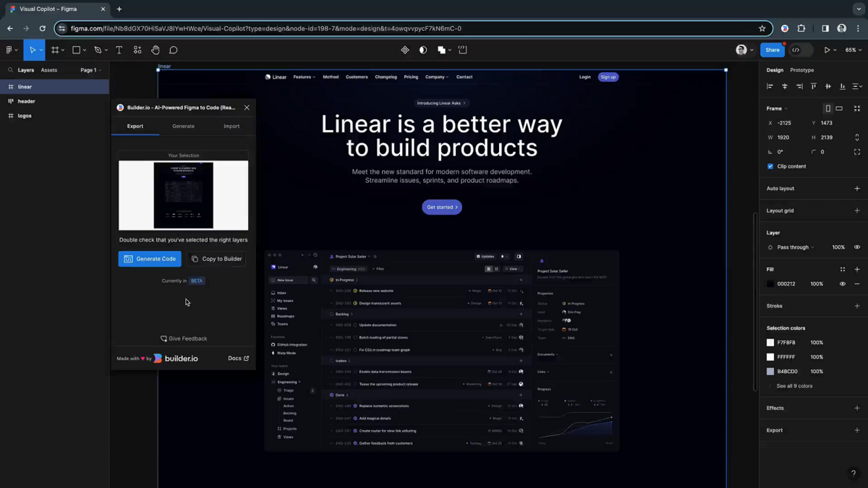Add a Stroke with plus icon
The width and height of the screenshot is (868, 488).
point(857,306)
